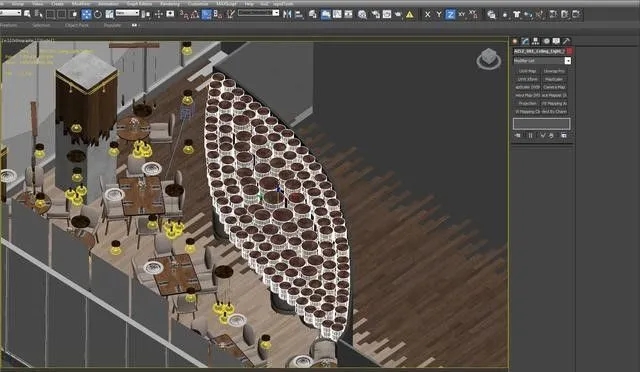Toggle the 3D Snaps button

(184, 15)
